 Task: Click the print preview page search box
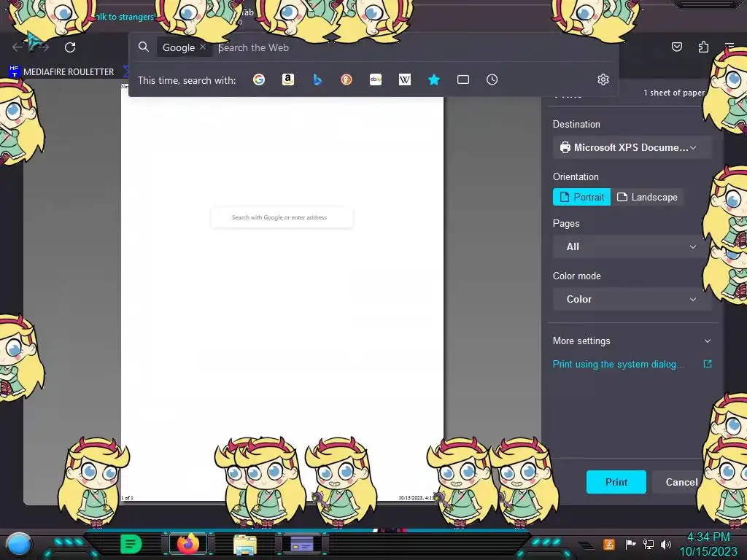click(x=282, y=217)
